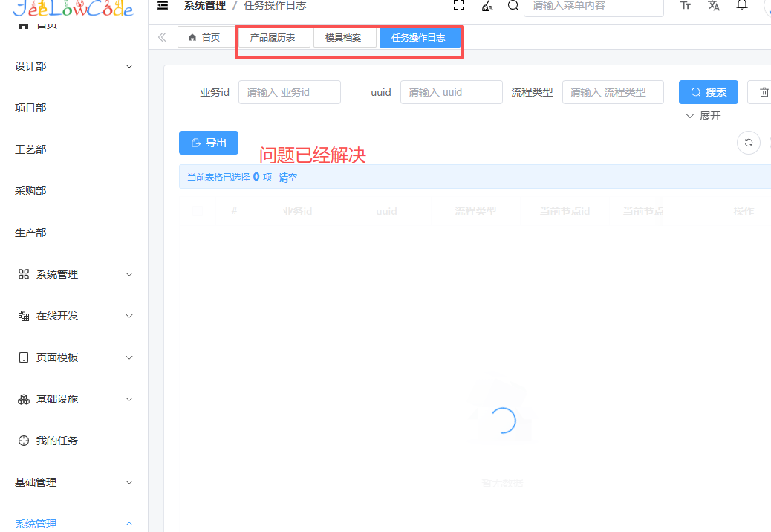Switch to the 模具档案 tab
This screenshot has width=771, height=532.
[344, 38]
